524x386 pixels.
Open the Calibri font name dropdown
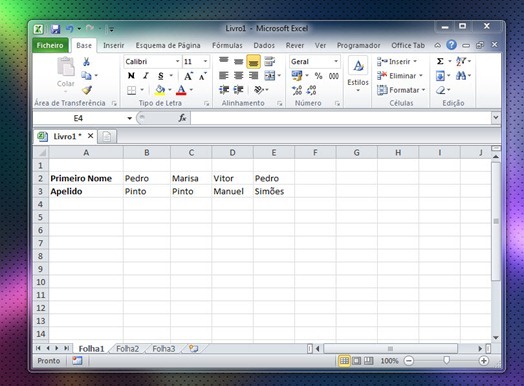[x=177, y=61]
